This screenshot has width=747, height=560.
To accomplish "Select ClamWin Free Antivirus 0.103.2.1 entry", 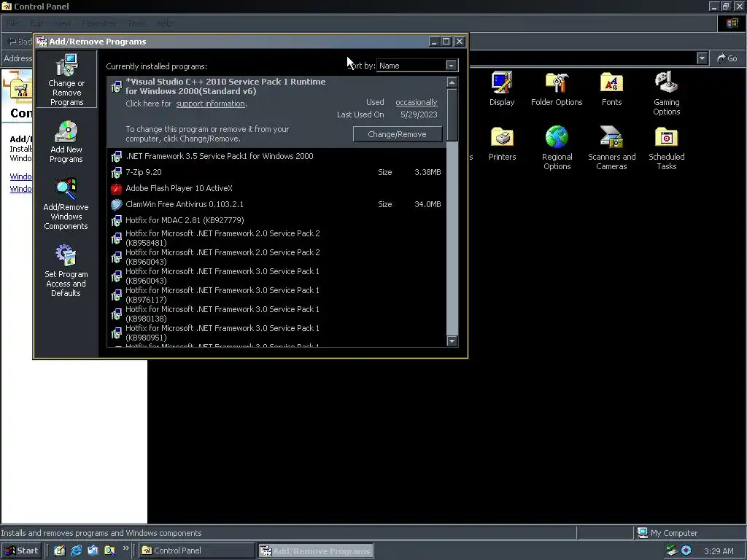I will [276, 204].
